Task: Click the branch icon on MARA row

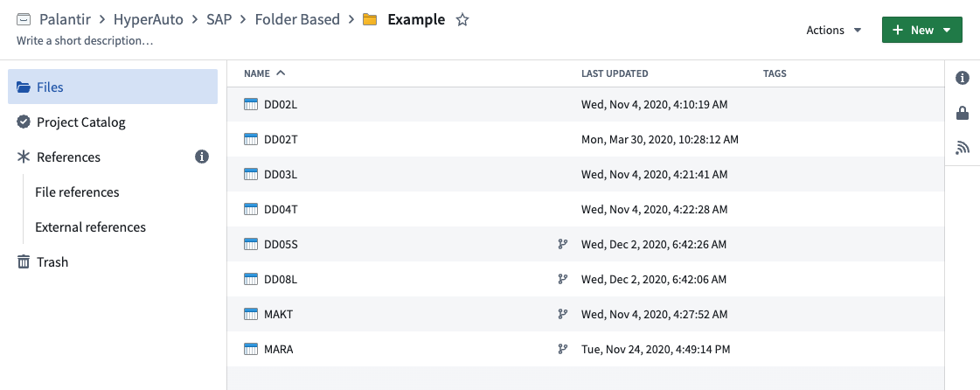Action: 562,350
